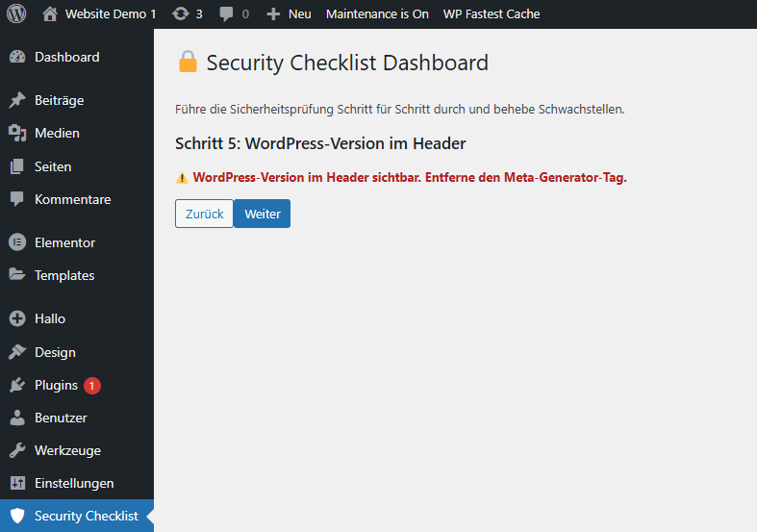Open Kommentare in the sidebar
The image size is (757, 532).
(72, 199)
